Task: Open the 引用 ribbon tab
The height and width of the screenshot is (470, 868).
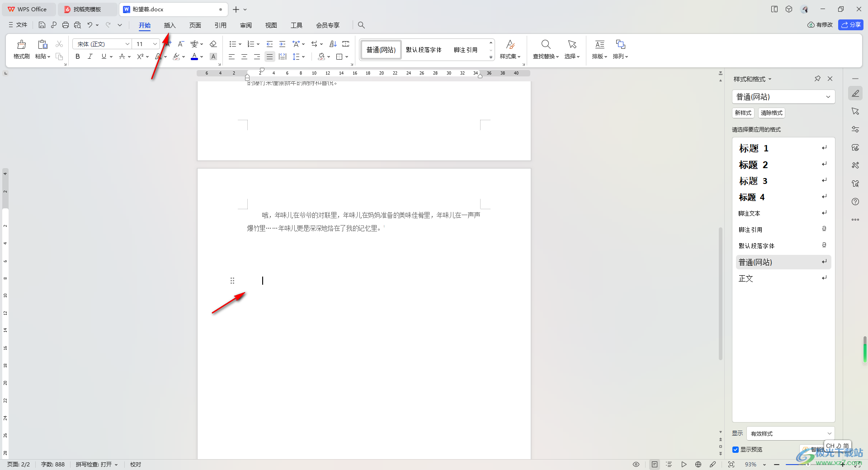Action: pos(220,25)
